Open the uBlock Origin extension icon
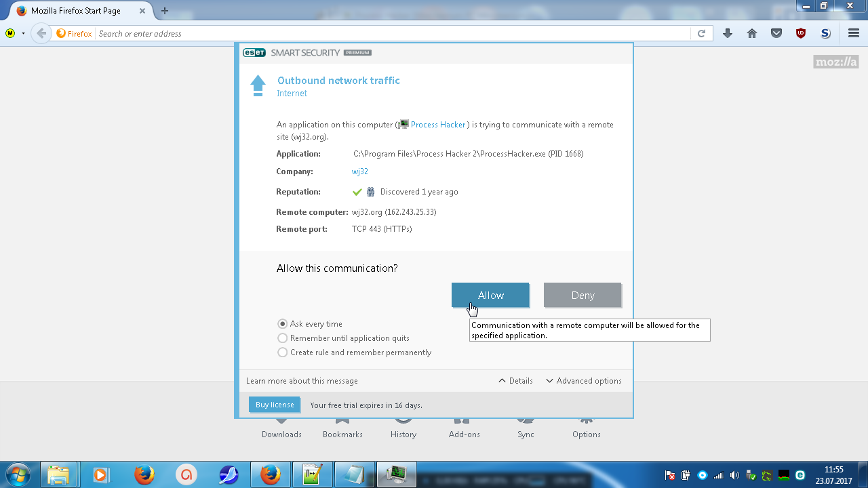This screenshot has height=488, width=868. click(801, 33)
